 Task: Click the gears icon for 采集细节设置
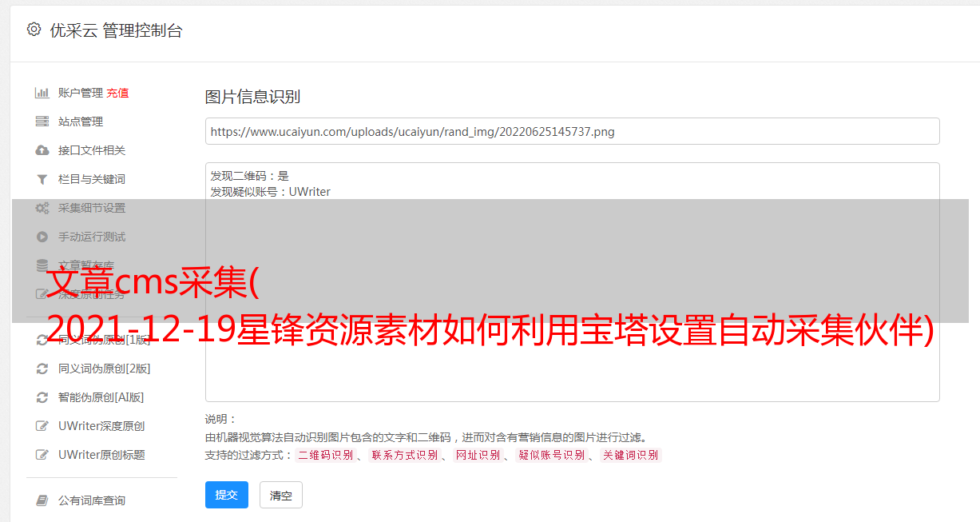click(42, 208)
